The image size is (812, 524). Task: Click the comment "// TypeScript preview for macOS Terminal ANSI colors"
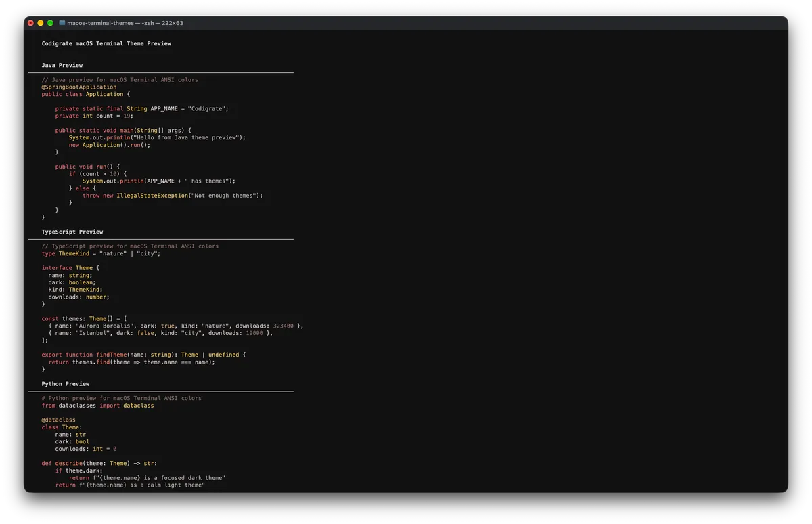pos(130,246)
